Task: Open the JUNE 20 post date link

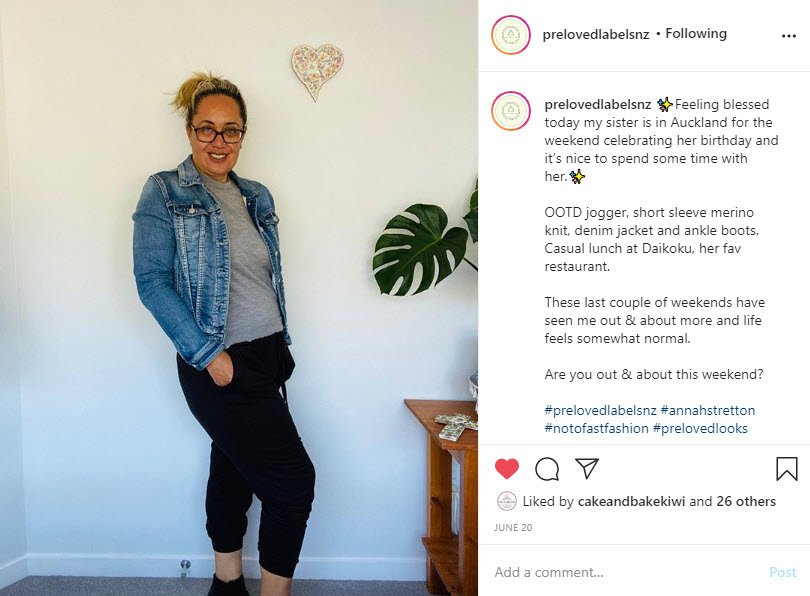Action: [x=513, y=527]
